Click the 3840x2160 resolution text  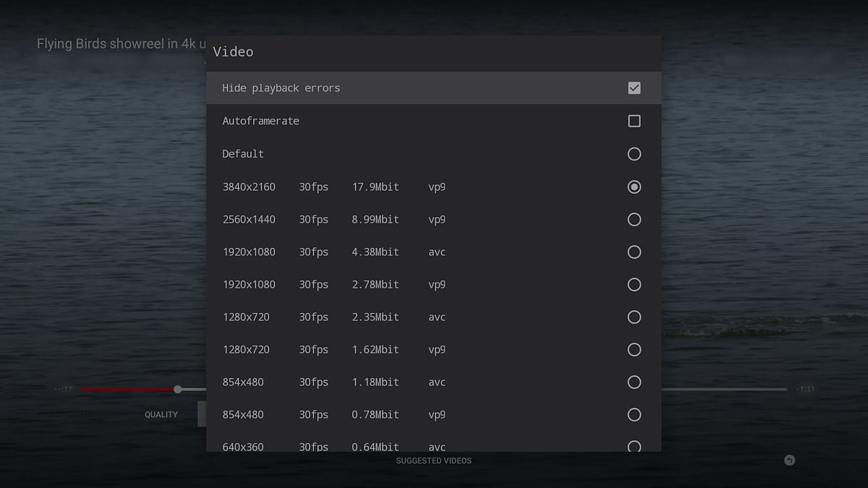249,187
